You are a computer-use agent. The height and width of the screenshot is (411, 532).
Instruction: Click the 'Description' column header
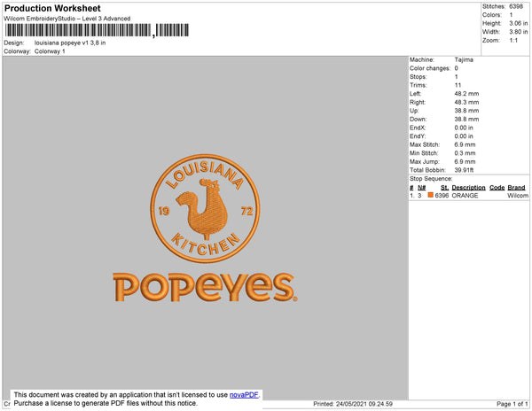(468, 188)
